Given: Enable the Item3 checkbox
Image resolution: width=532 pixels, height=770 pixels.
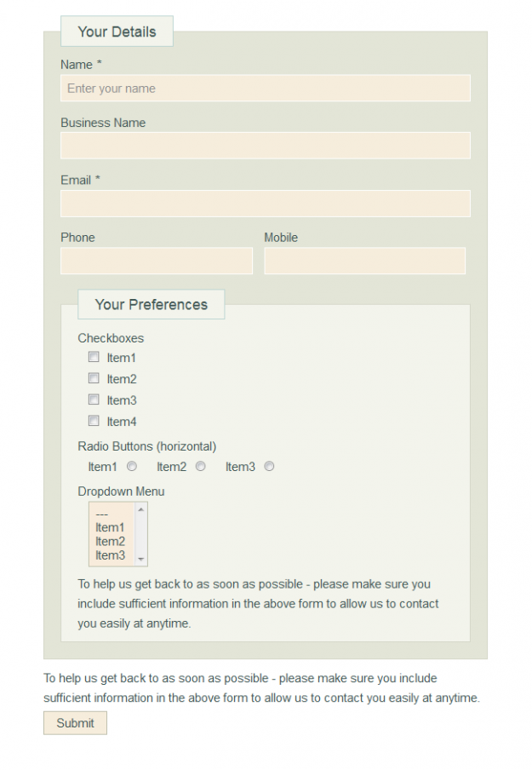Looking at the screenshot, I should [94, 399].
